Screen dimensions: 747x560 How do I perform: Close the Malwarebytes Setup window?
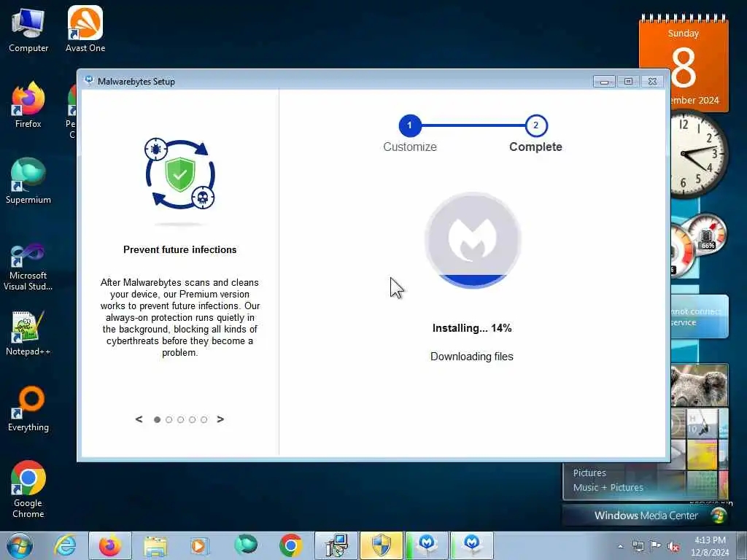pyautogui.click(x=653, y=82)
